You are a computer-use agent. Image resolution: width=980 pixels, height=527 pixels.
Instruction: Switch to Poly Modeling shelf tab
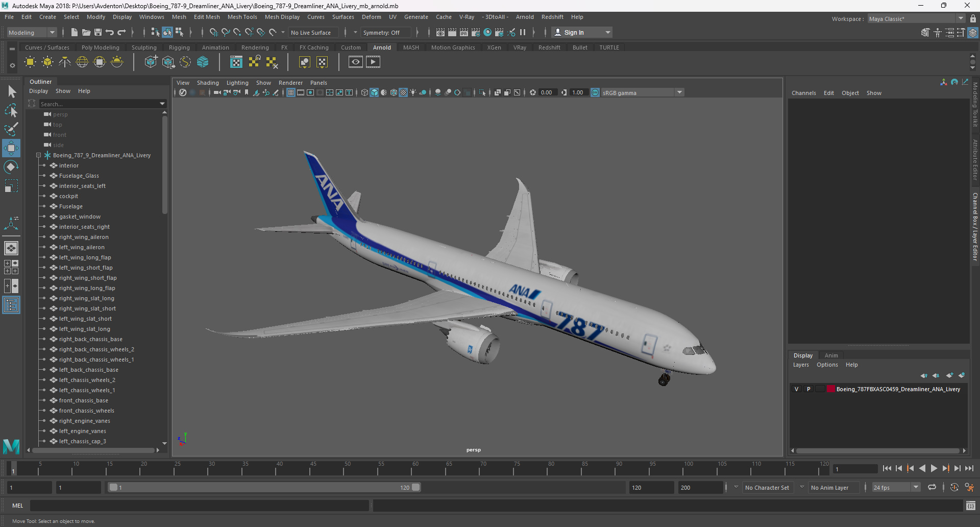point(101,47)
